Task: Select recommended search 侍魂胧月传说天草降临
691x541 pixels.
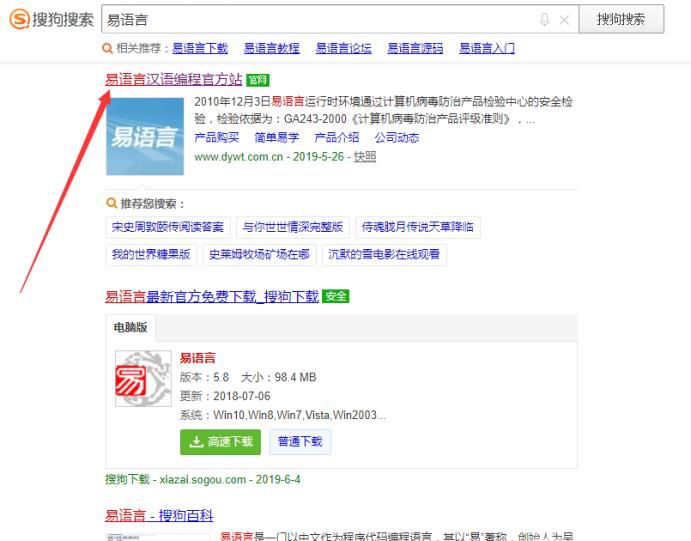Action: (x=418, y=227)
